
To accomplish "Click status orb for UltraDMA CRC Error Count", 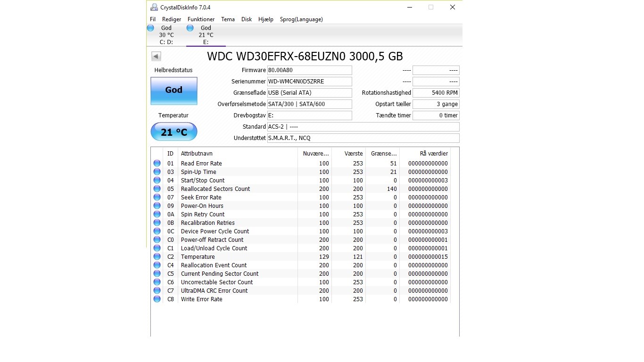I will point(157,290).
